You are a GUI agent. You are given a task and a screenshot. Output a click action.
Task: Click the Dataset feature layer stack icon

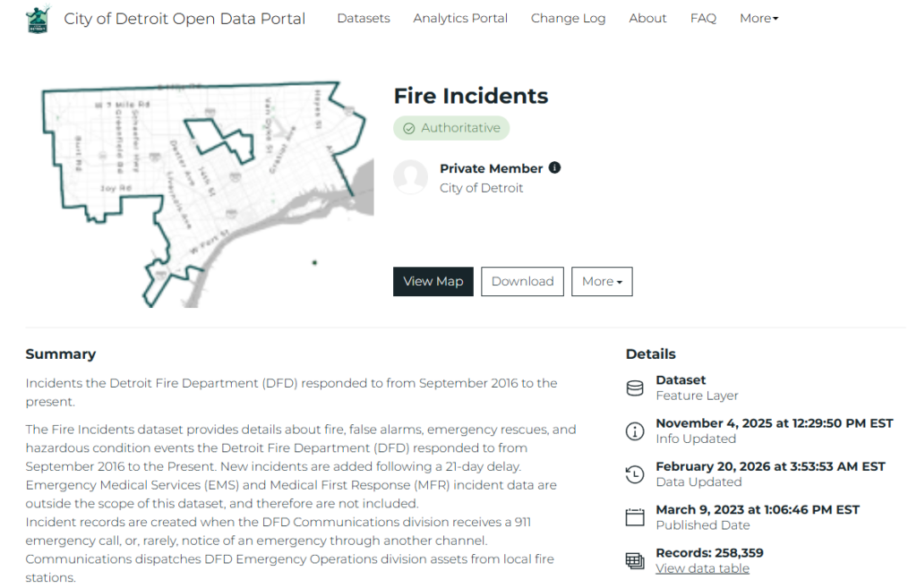tap(635, 388)
